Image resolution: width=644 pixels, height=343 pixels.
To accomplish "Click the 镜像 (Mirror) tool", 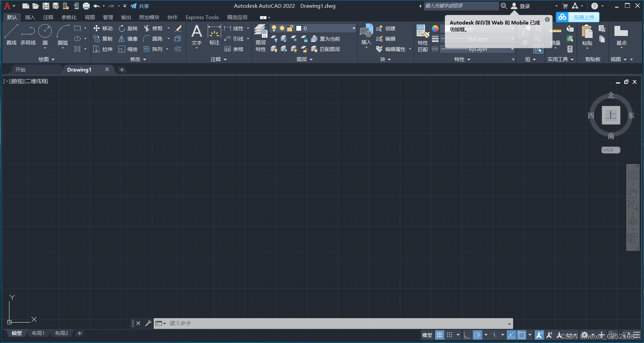I will point(128,39).
